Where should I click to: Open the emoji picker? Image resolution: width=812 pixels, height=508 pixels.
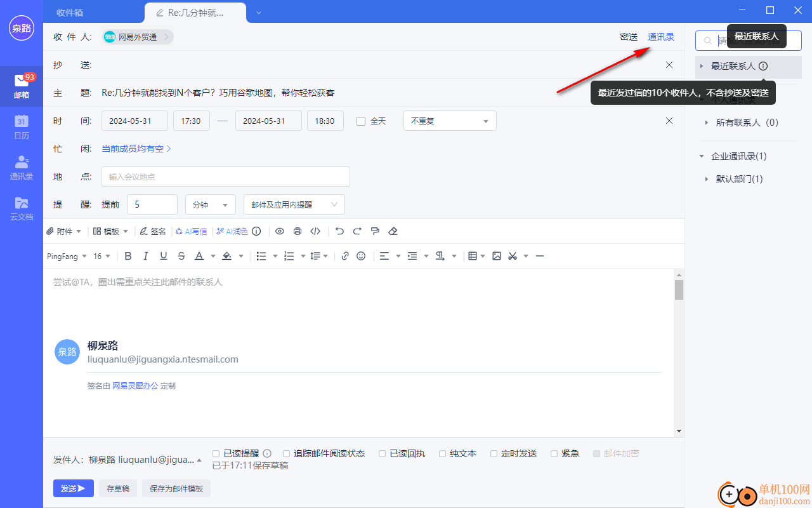coord(361,256)
